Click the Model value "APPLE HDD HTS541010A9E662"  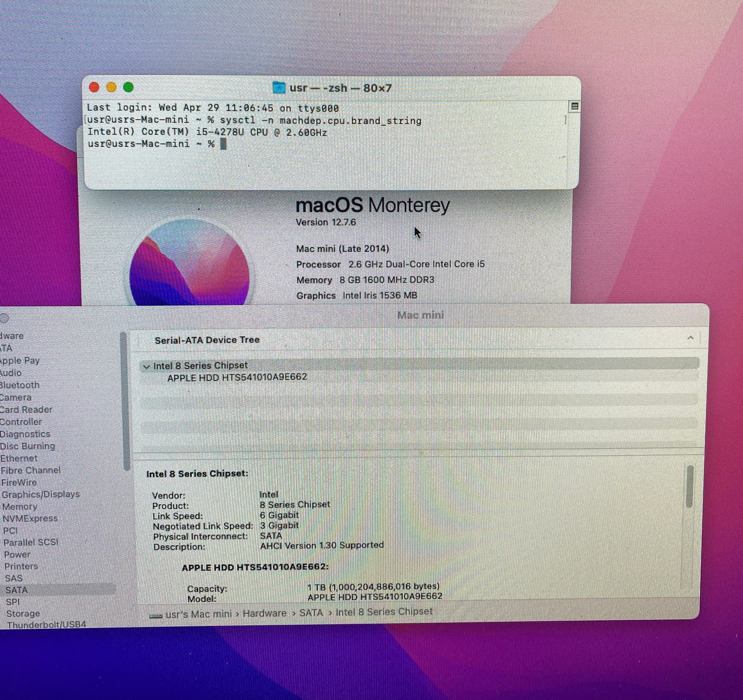point(375,597)
